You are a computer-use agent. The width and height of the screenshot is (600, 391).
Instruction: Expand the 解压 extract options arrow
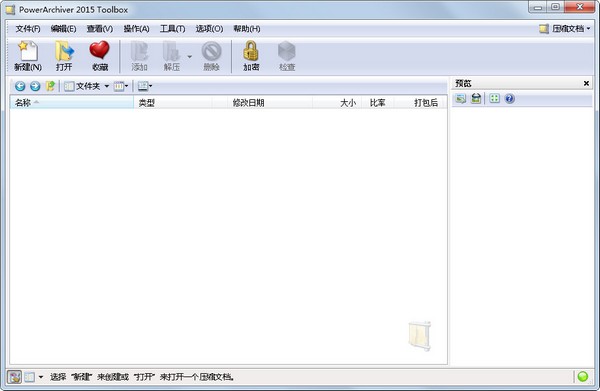(189, 57)
